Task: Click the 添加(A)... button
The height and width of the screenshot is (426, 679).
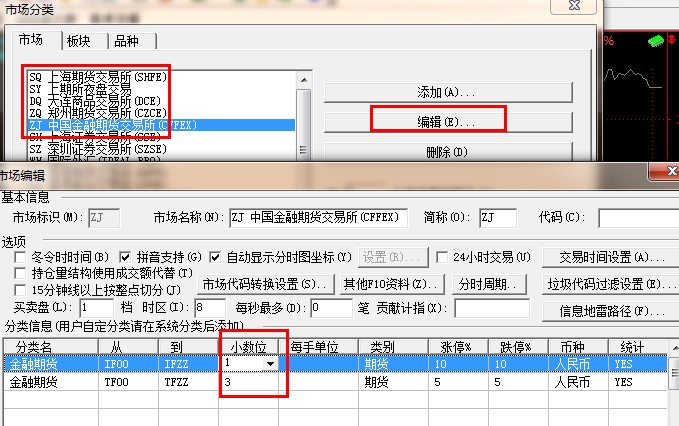Action: pyautogui.click(x=448, y=92)
